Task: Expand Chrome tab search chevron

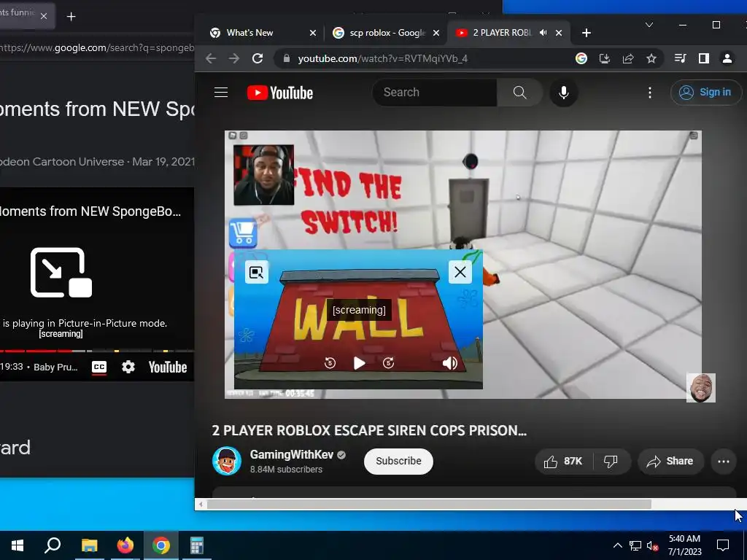Action: (649, 25)
